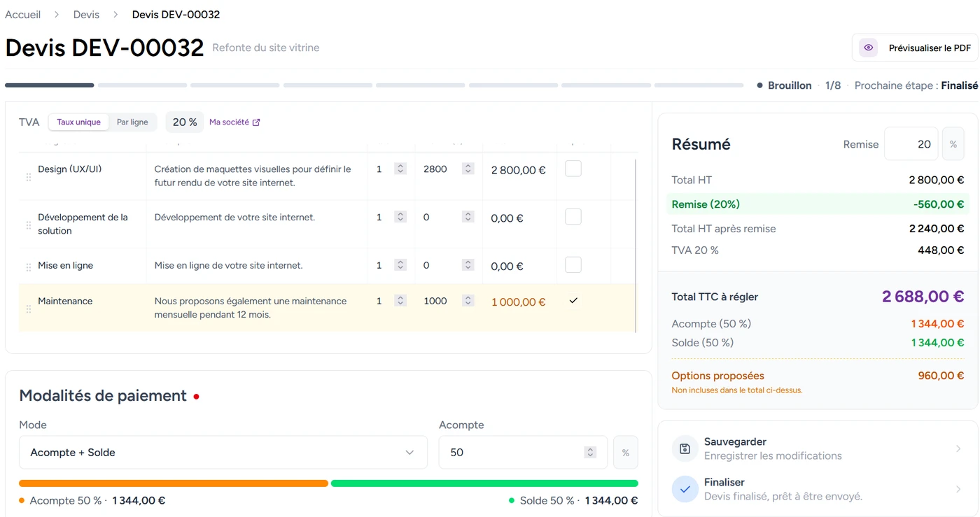Image resolution: width=980 pixels, height=517 pixels.
Task: Click the subtitle 'Refonte du site vitrine'
Action: (266, 48)
